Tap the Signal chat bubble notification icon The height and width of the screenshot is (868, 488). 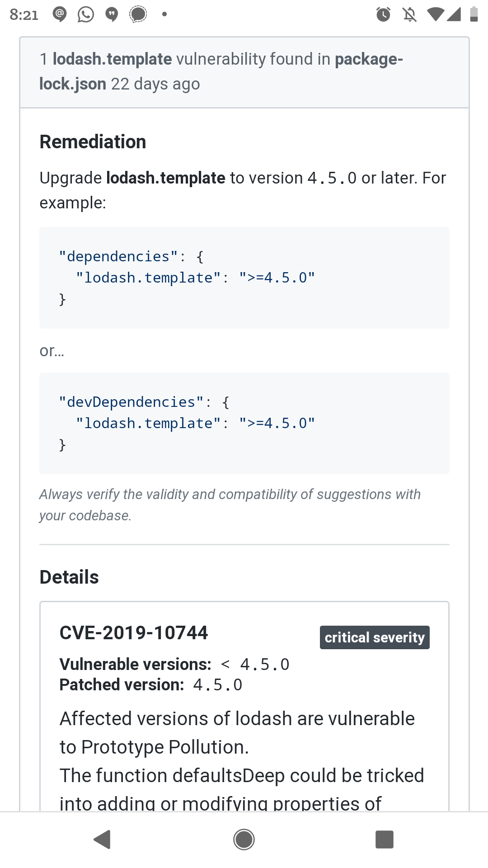pos(138,14)
